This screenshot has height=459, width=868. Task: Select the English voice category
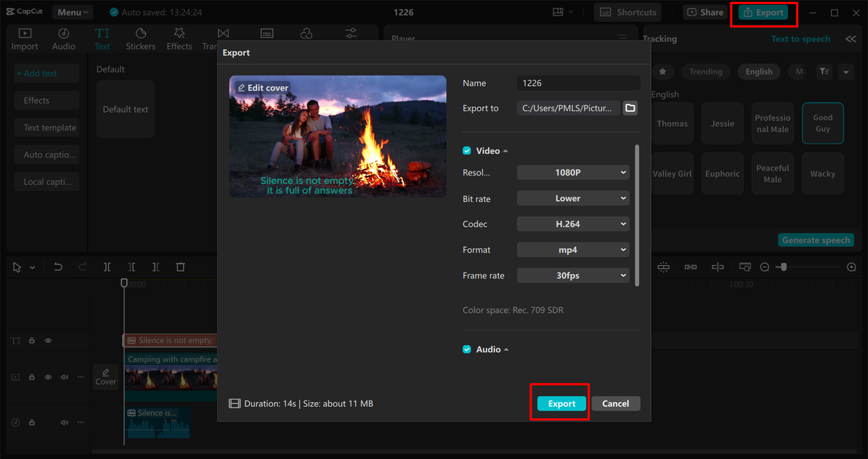click(759, 71)
